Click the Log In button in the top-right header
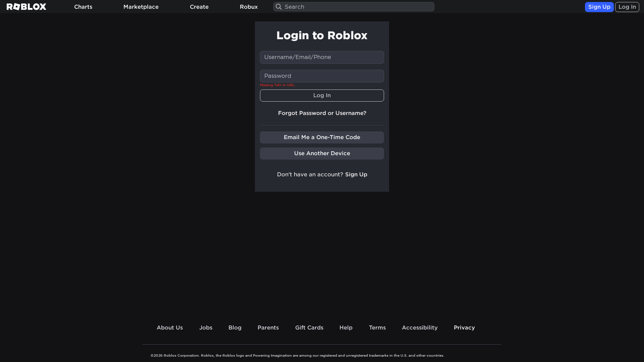 [627, 7]
